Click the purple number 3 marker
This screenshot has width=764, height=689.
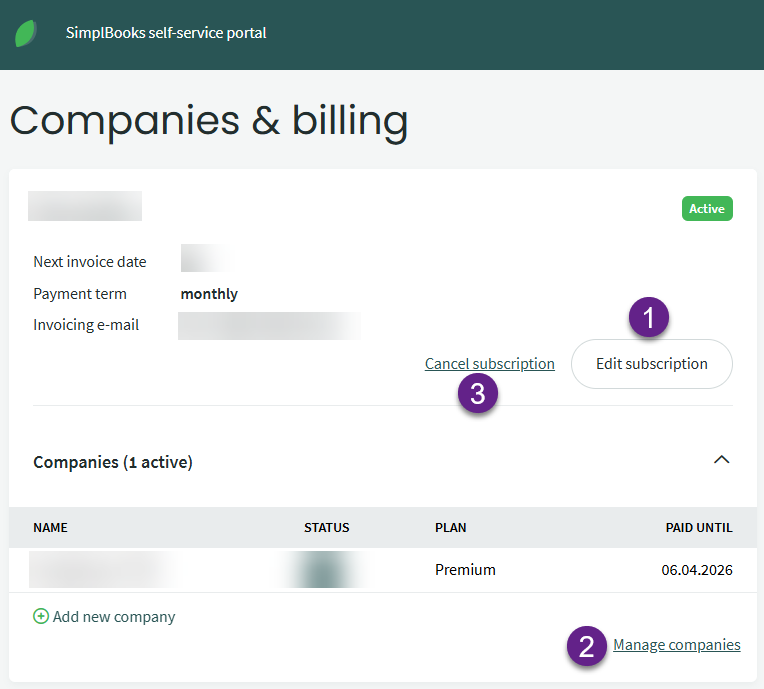coord(478,394)
